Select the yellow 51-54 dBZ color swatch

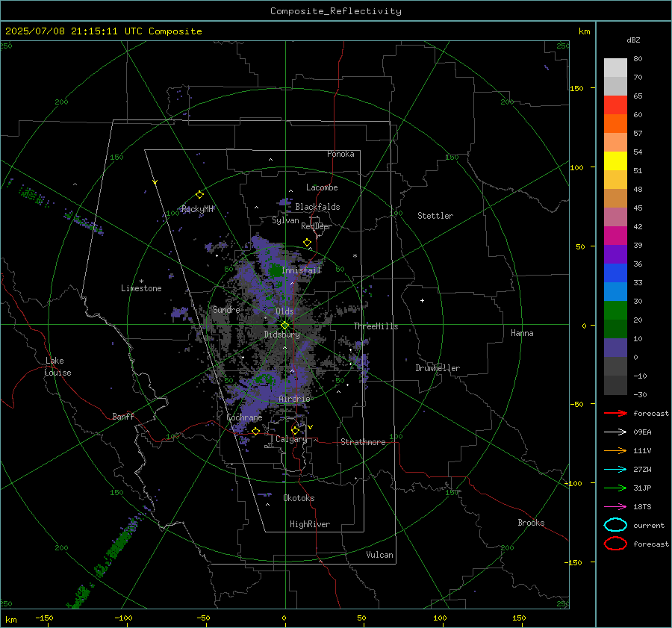tap(615, 161)
